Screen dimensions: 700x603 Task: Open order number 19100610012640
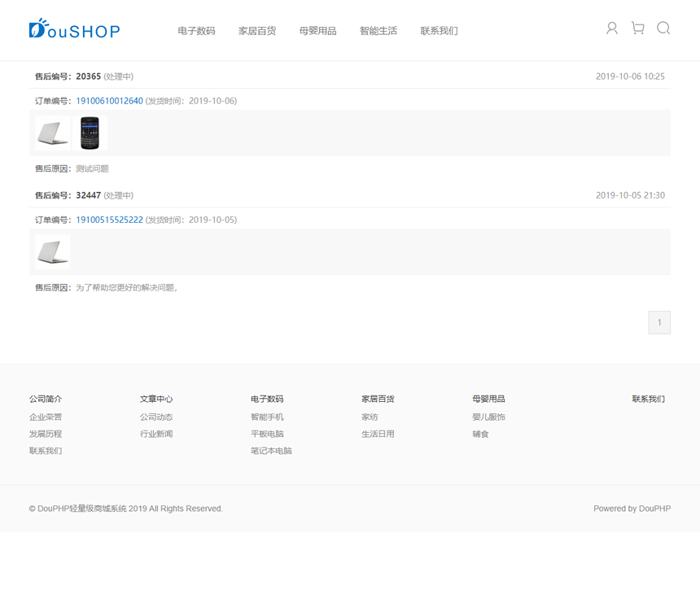[109, 101]
